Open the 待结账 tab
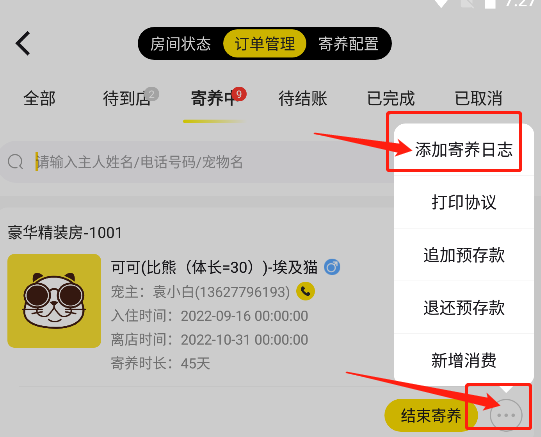 (x=303, y=98)
